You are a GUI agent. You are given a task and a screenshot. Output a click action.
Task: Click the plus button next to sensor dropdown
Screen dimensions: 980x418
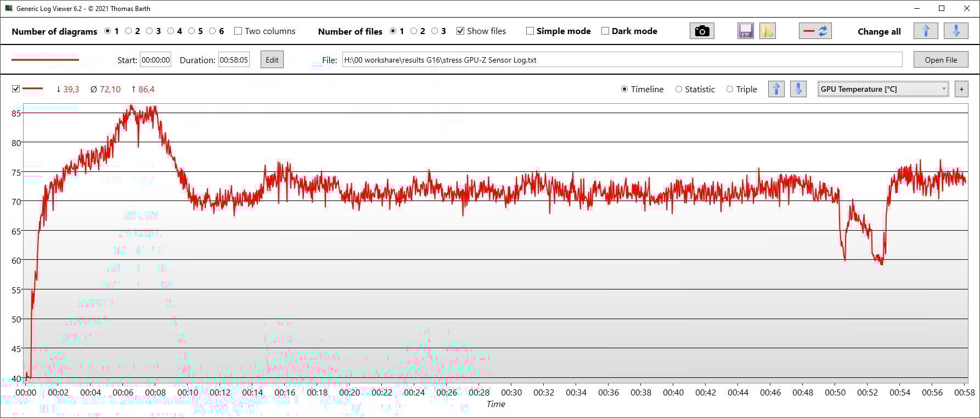[961, 89]
